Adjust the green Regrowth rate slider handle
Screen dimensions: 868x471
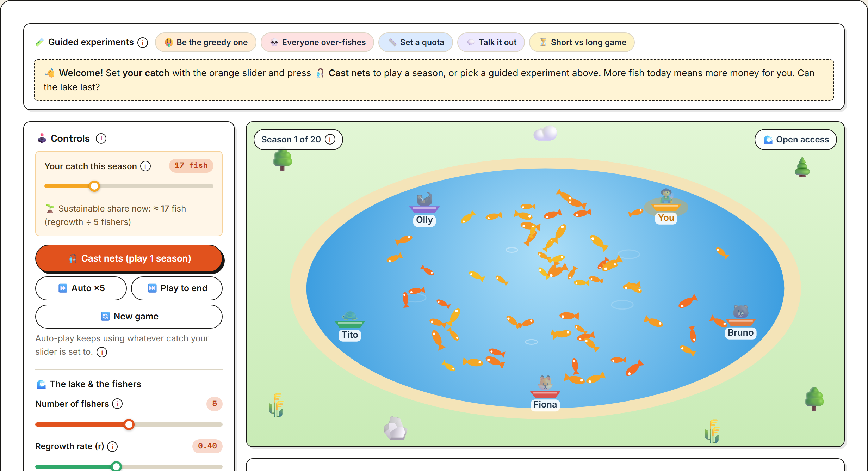pyautogui.click(x=116, y=466)
